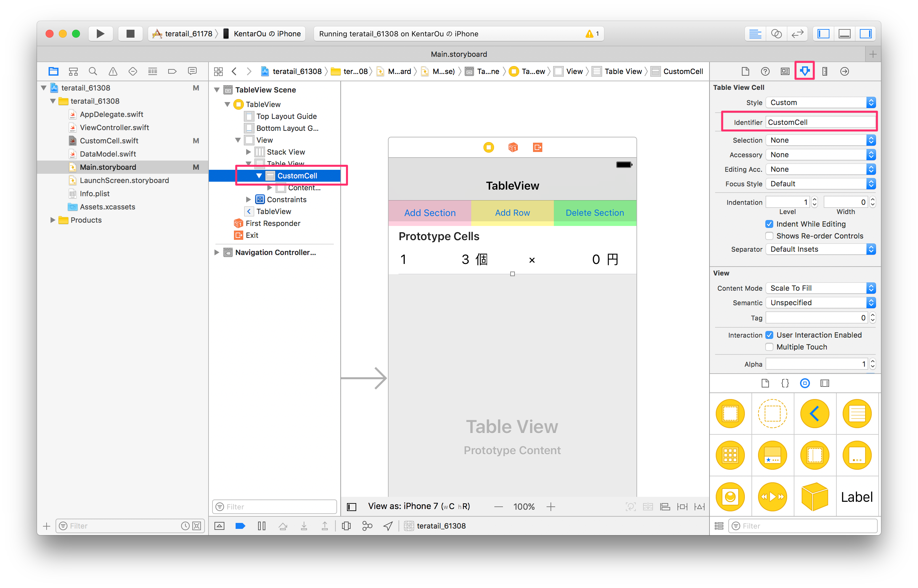Enable the Multiple Touch checkbox

(769, 347)
